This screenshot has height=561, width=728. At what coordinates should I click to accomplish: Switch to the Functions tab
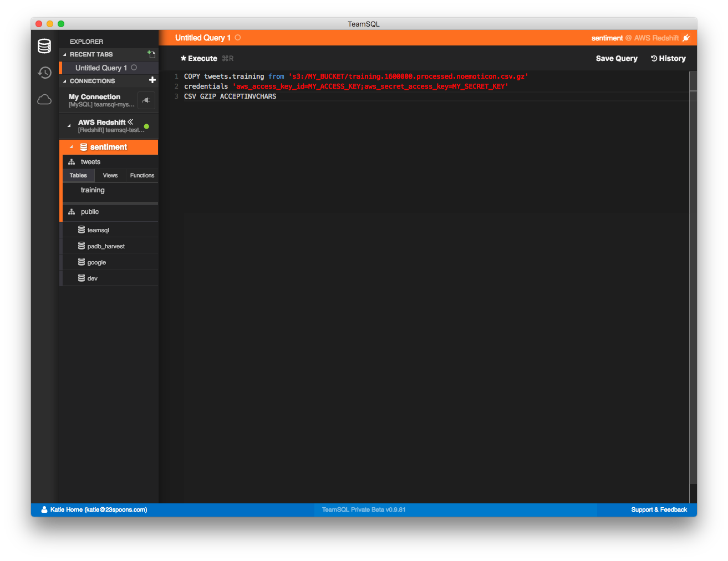142,175
